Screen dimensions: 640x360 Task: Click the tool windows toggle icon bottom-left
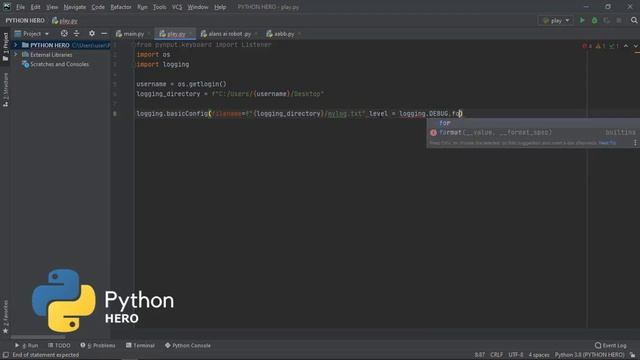[x=5, y=355]
